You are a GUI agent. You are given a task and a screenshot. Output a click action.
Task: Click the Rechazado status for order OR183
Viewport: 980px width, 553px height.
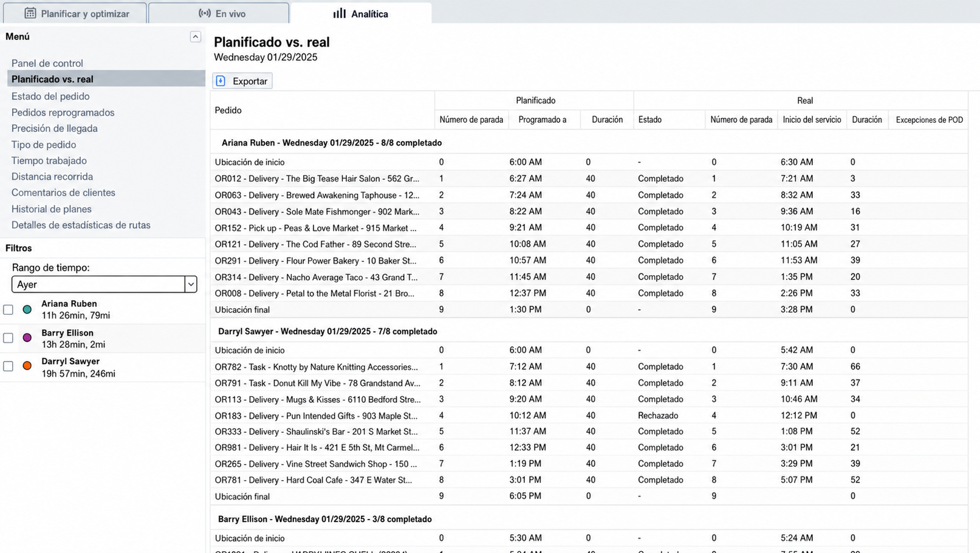(658, 416)
